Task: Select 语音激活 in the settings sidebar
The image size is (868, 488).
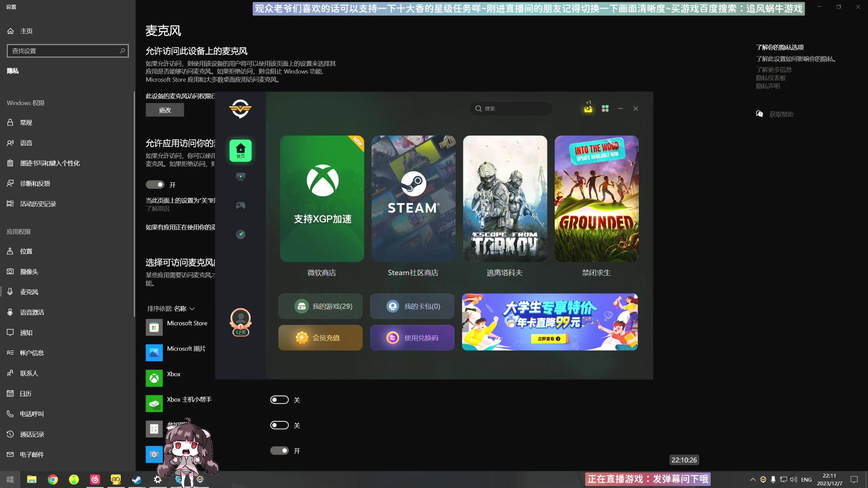Action: click(x=32, y=312)
